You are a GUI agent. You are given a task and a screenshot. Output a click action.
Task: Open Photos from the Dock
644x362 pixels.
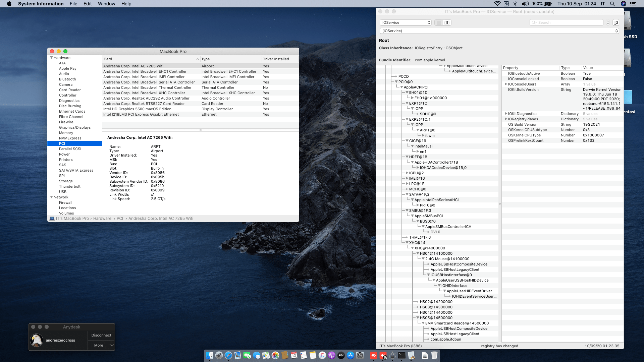(x=275, y=355)
